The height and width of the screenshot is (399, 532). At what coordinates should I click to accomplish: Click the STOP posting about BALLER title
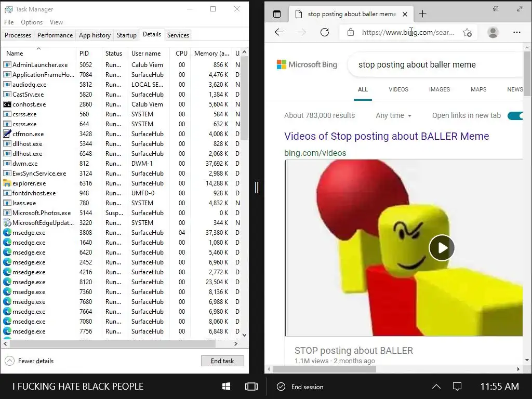coord(353,351)
